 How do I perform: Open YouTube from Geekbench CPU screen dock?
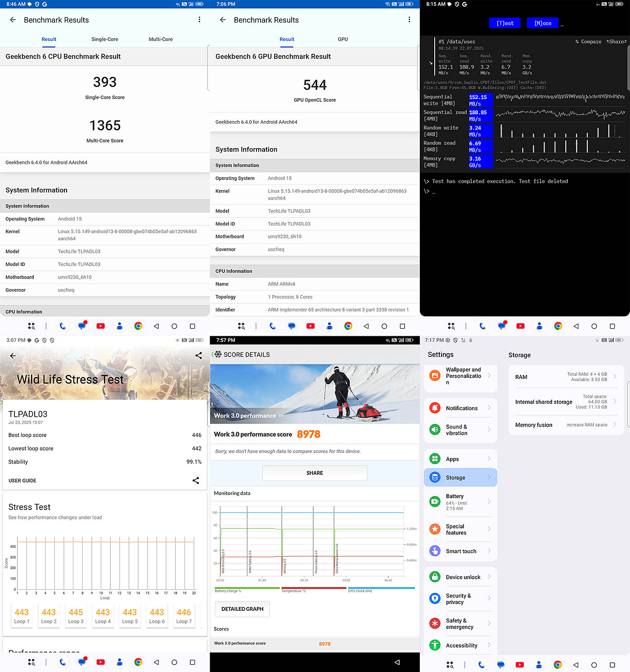click(101, 326)
